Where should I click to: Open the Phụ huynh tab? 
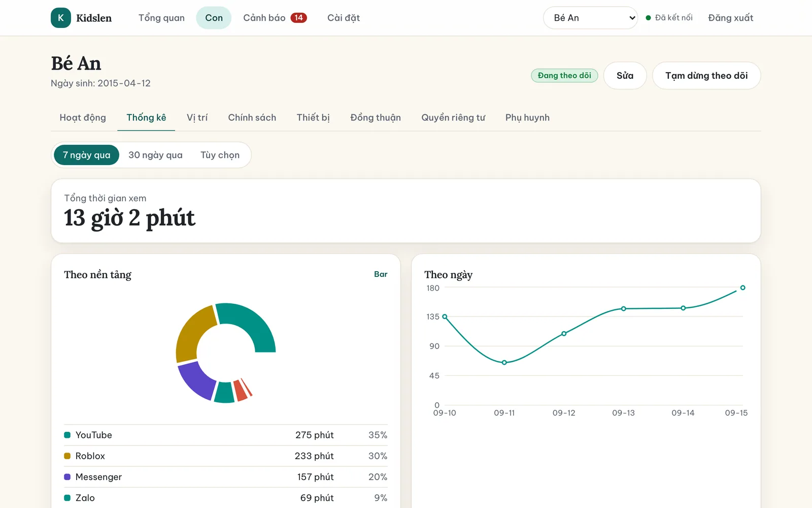pyautogui.click(x=527, y=117)
